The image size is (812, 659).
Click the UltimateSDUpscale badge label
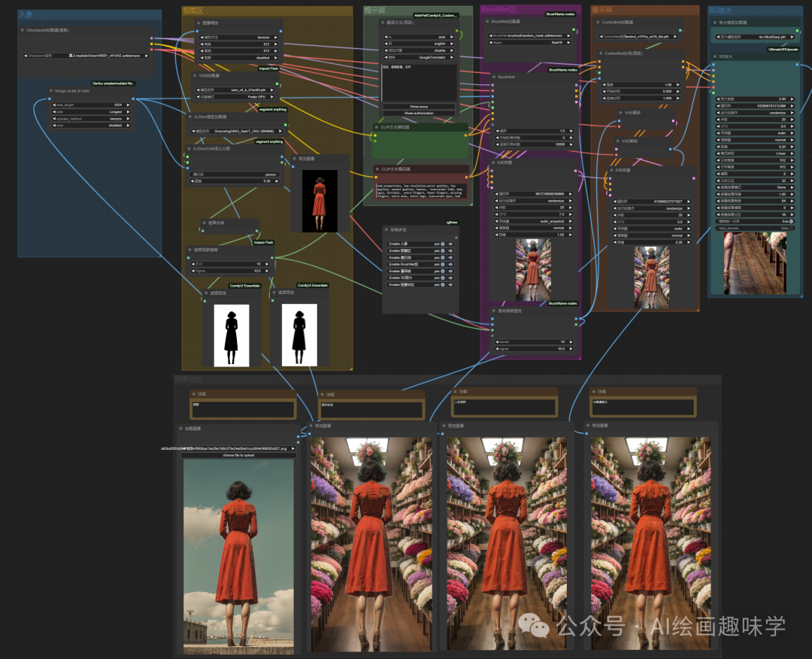point(784,49)
